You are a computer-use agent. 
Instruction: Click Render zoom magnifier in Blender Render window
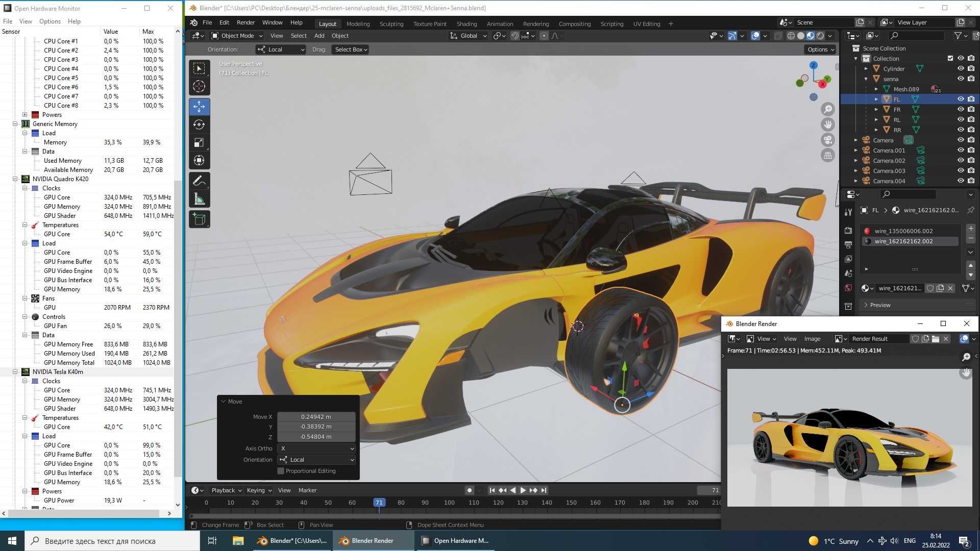pyautogui.click(x=966, y=357)
